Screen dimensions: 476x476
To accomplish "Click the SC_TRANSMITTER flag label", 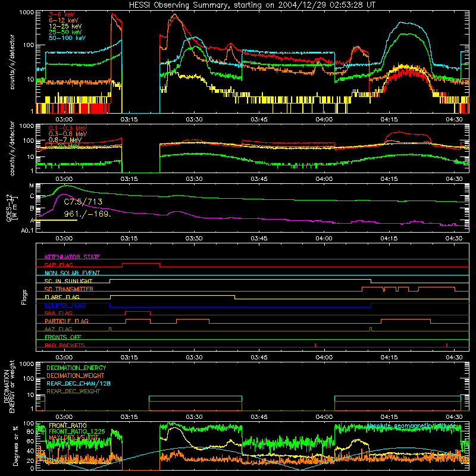I will pyautogui.click(x=69, y=289).
